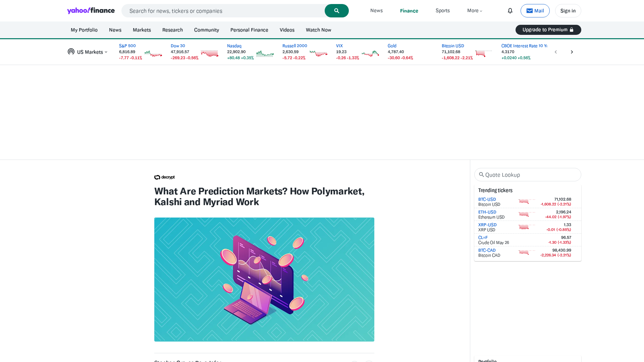Click the Yahoo Finance logo
Image resolution: width=644 pixels, height=362 pixels.
tap(91, 11)
